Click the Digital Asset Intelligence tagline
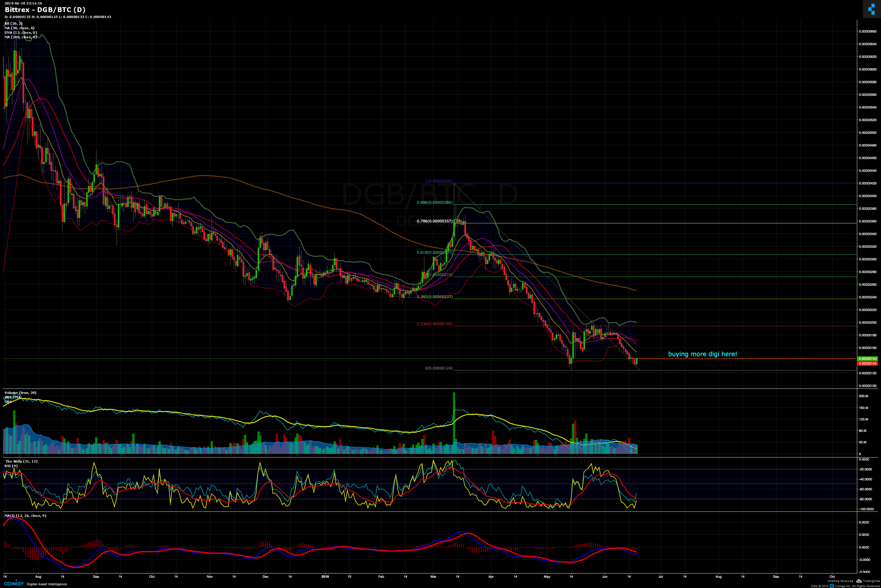This screenshot has width=881, height=588. 47,584
